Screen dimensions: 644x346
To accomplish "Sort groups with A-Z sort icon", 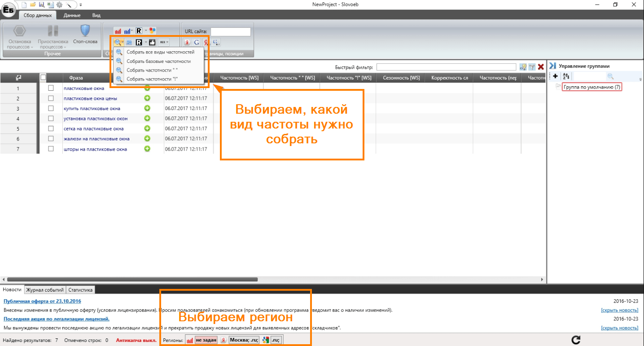I will click(566, 76).
